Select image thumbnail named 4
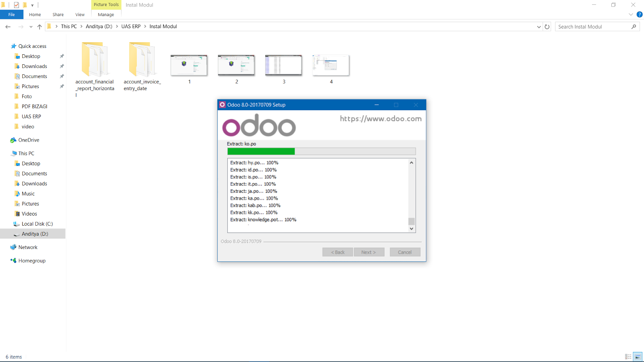This screenshot has width=644, height=362. tap(331, 69)
